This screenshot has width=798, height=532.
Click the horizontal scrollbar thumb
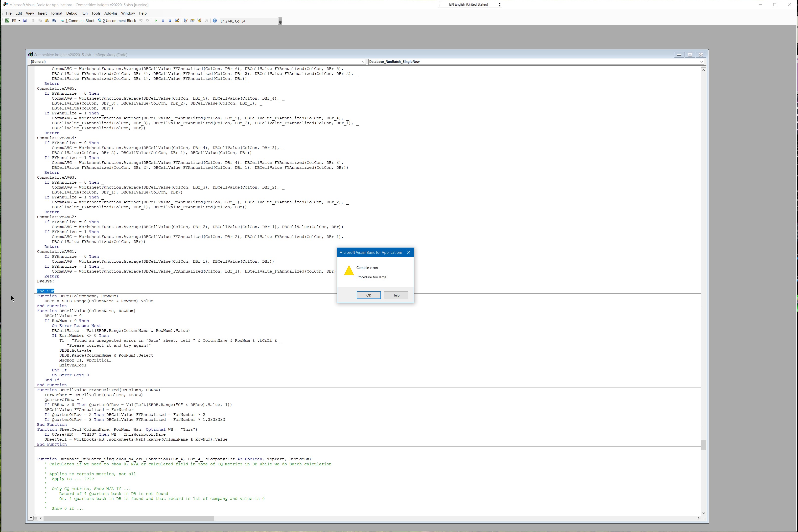(129, 518)
